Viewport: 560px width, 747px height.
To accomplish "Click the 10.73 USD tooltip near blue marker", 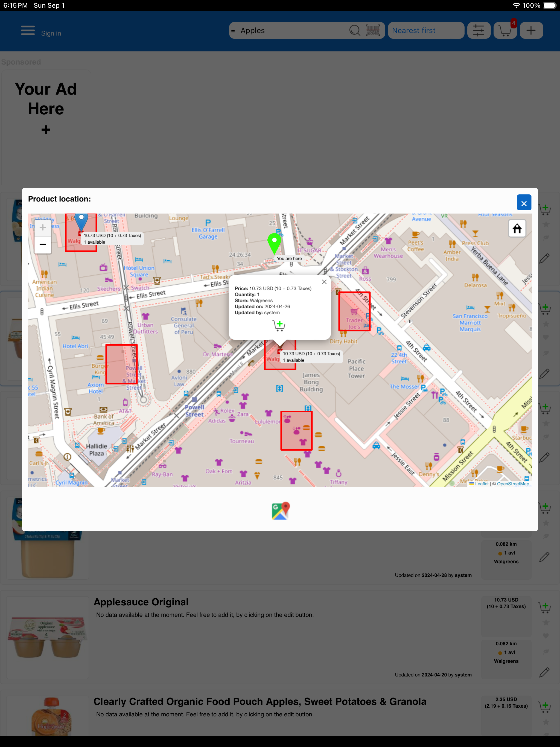I will (x=112, y=238).
